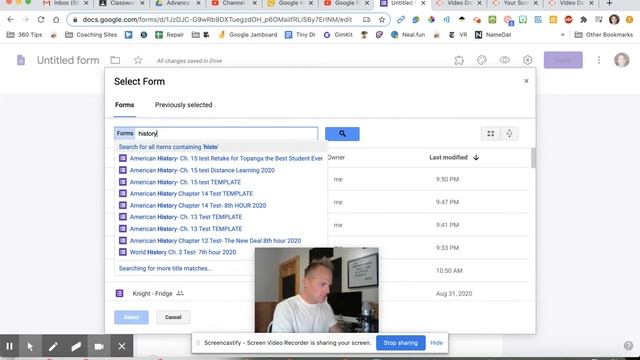Switch to the Channel browser tab
Image resolution: width=640 pixels, height=360 pixels.
point(233,3)
